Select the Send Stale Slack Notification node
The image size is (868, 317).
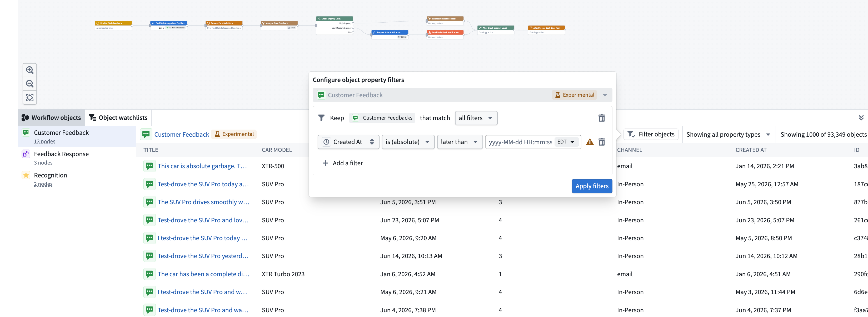tap(445, 35)
